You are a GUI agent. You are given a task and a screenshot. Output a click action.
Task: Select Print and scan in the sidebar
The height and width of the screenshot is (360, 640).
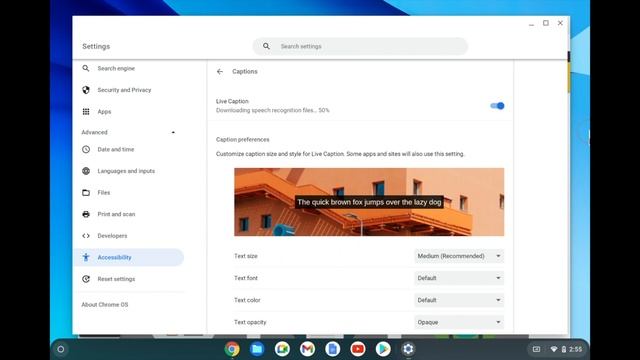click(x=128, y=214)
